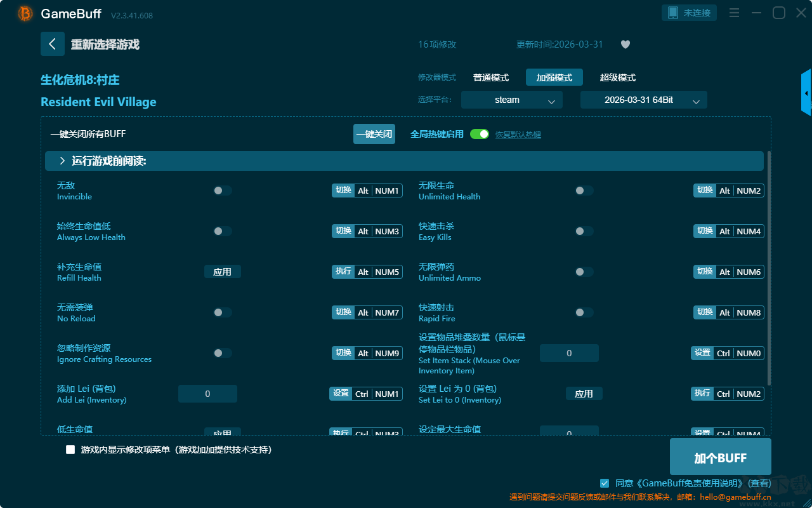Click Refill Health hotkey Alt NUM5 box

[367, 272]
